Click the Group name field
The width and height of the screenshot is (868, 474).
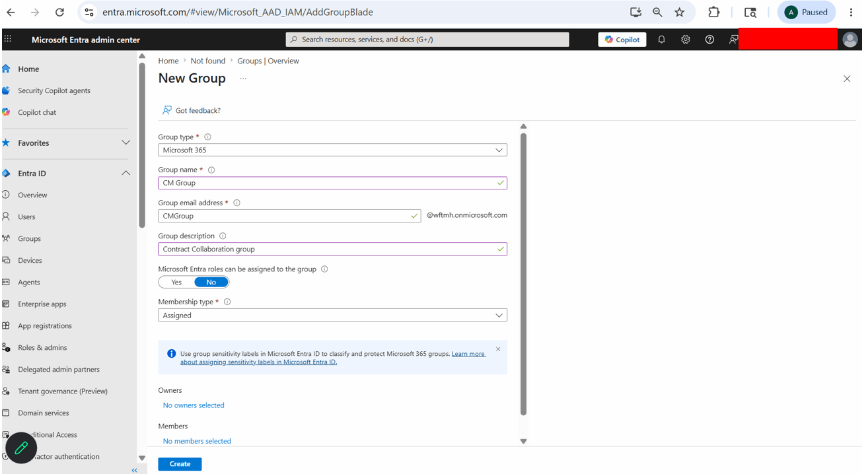[x=333, y=183]
